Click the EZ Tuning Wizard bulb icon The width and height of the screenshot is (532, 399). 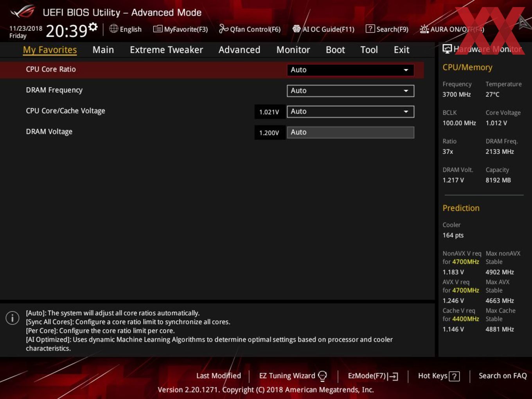click(322, 376)
